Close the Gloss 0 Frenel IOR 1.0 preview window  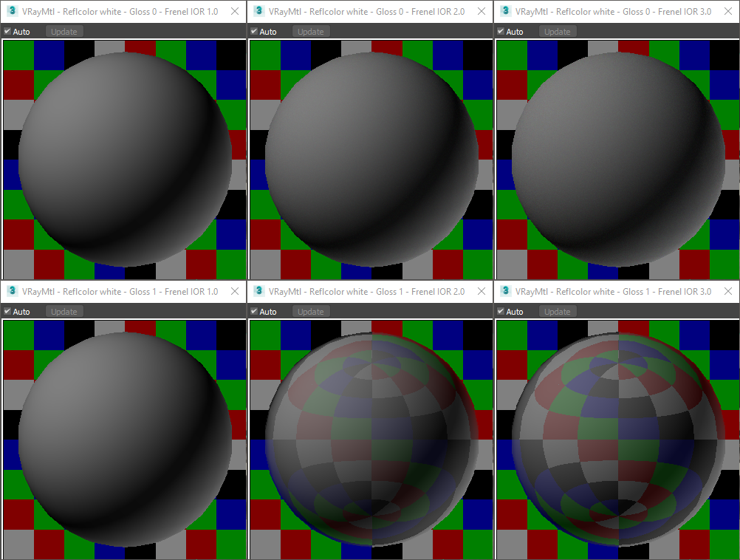point(235,11)
